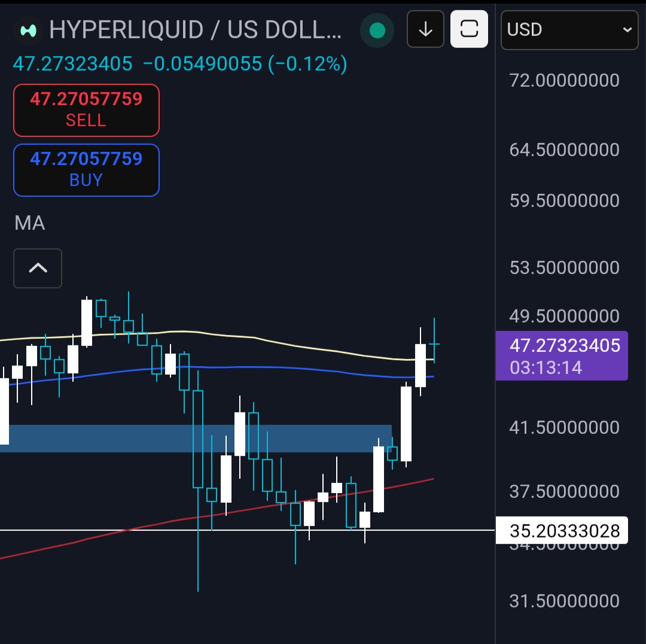646x644 pixels.
Task: Click the down arrow icon button
Action: click(425, 29)
